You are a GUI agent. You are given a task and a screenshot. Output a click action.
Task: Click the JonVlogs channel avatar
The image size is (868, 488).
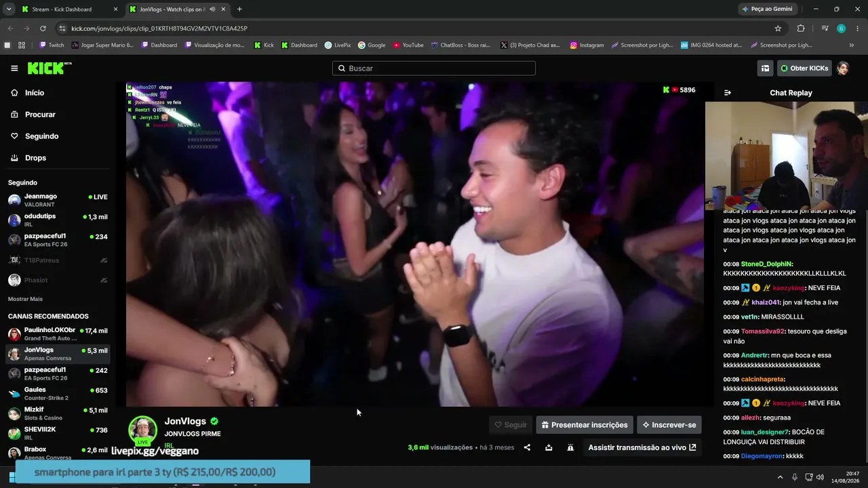pyautogui.click(x=142, y=430)
